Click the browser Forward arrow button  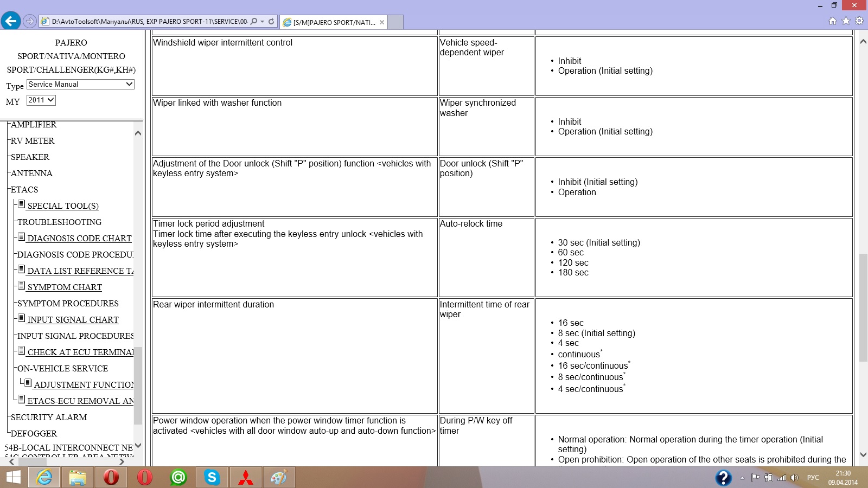[x=30, y=22]
